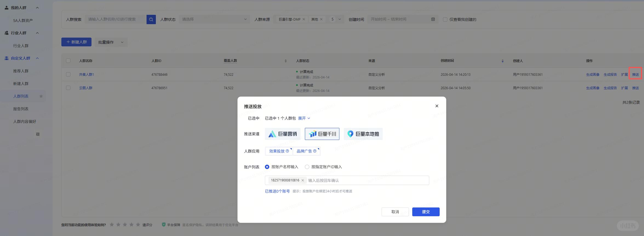The height and width of the screenshot is (236, 644).
Task: Expand the 人群来源 multi-select arrow
Action: click(340, 19)
